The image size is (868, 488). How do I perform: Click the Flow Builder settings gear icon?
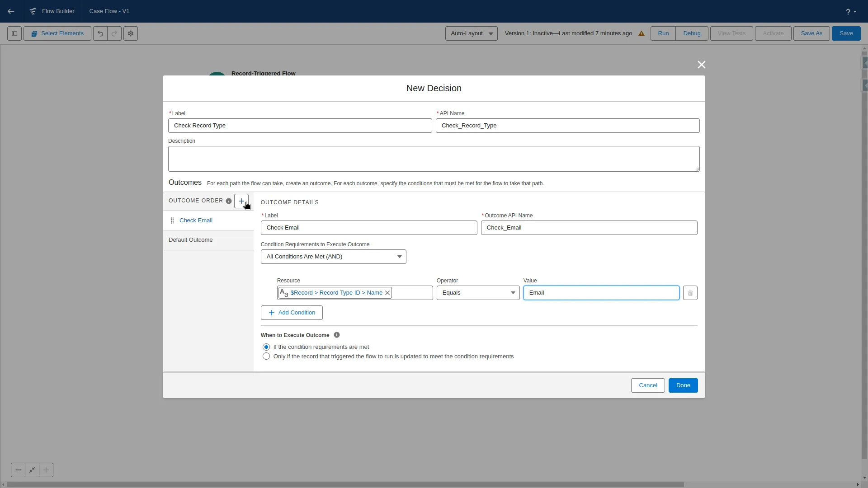131,33
